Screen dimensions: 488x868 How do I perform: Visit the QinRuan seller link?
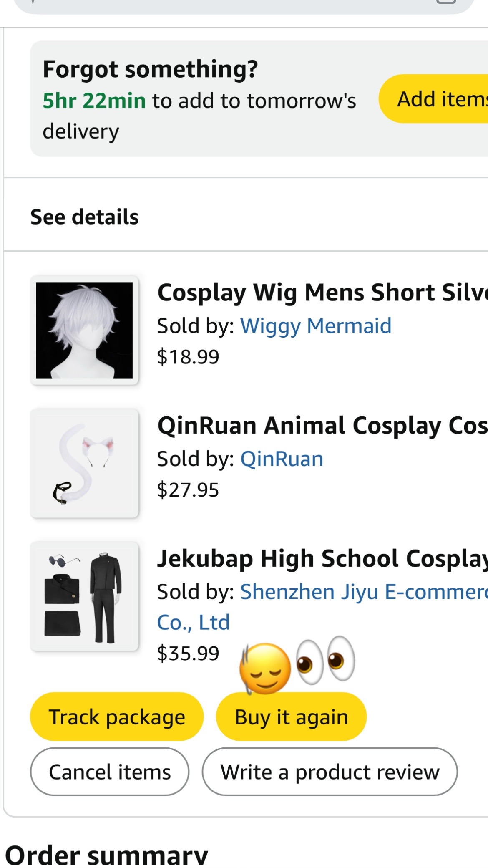tap(282, 459)
